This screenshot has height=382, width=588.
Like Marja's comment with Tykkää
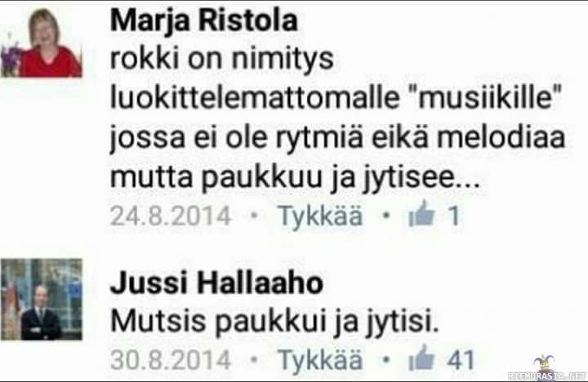[x=320, y=216]
